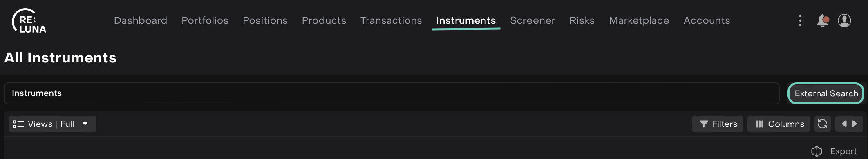This screenshot has height=159, width=868.
Task: Click the refresh table icon
Action: 822,124
